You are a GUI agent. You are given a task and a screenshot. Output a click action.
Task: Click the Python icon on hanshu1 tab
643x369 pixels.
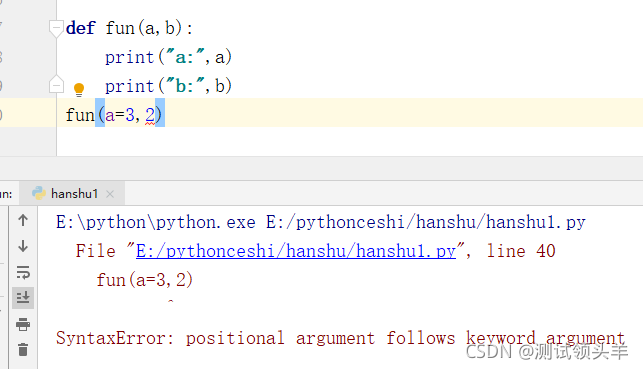pos(39,193)
